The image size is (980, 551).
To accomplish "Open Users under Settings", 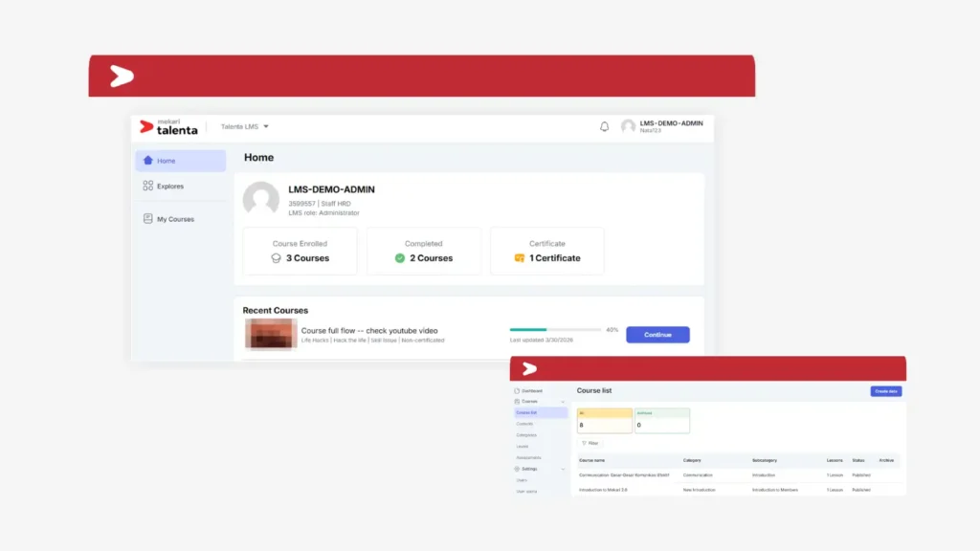I will (x=522, y=480).
